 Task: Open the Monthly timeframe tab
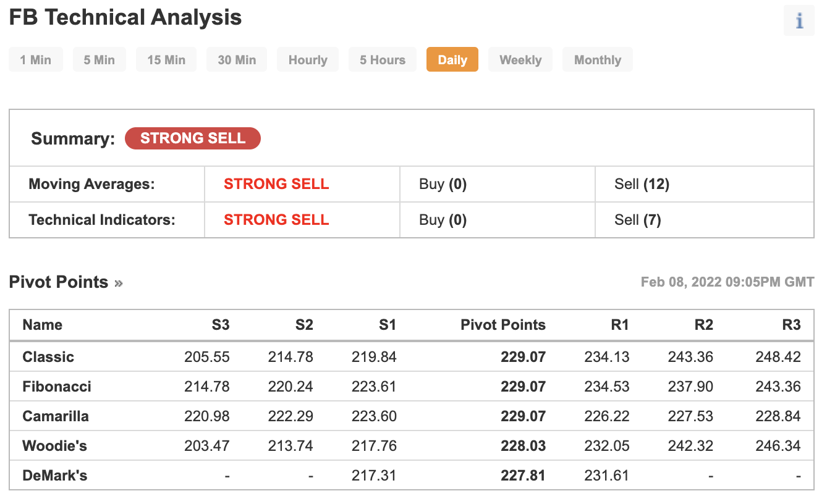click(598, 60)
